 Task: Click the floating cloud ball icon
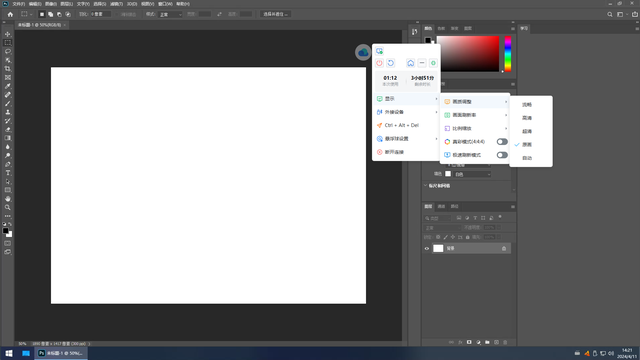363,52
